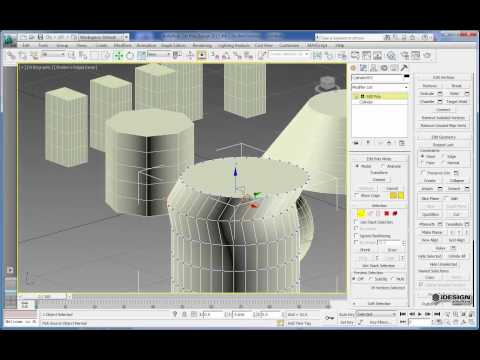Click the ViewCube in viewport corner

pos(326,83)
